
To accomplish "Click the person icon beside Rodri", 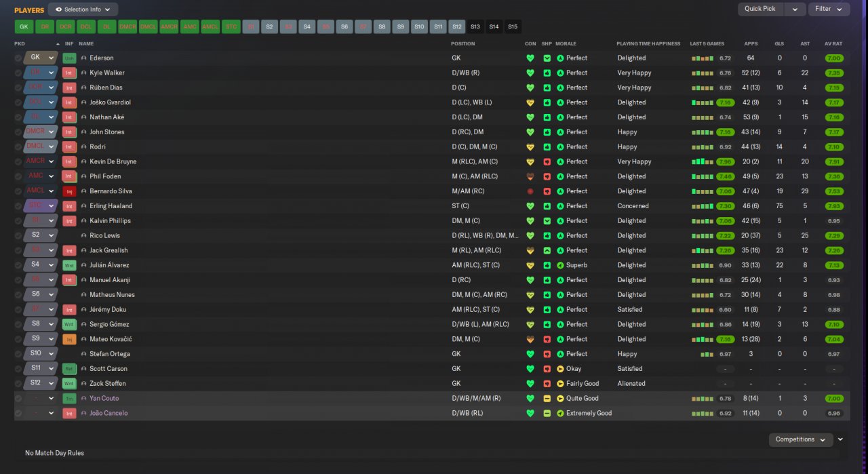I will click(x=84, y=147).
